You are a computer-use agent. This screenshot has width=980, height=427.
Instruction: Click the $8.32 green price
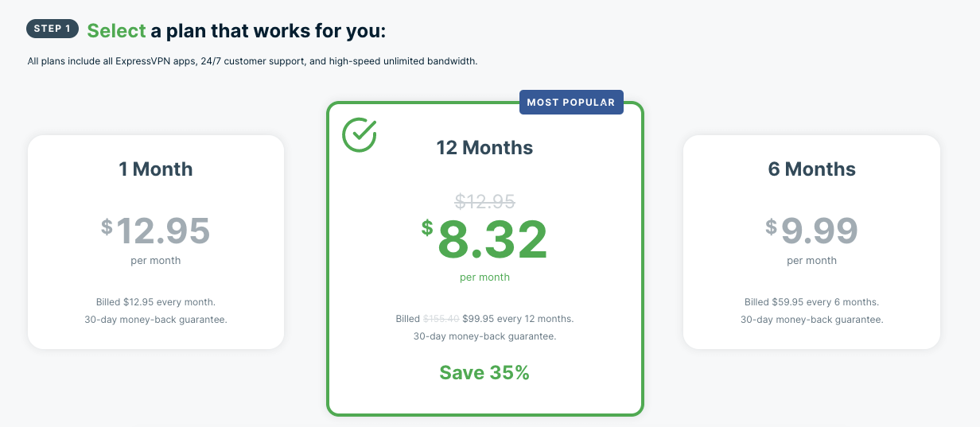click(x=484, y=240)
